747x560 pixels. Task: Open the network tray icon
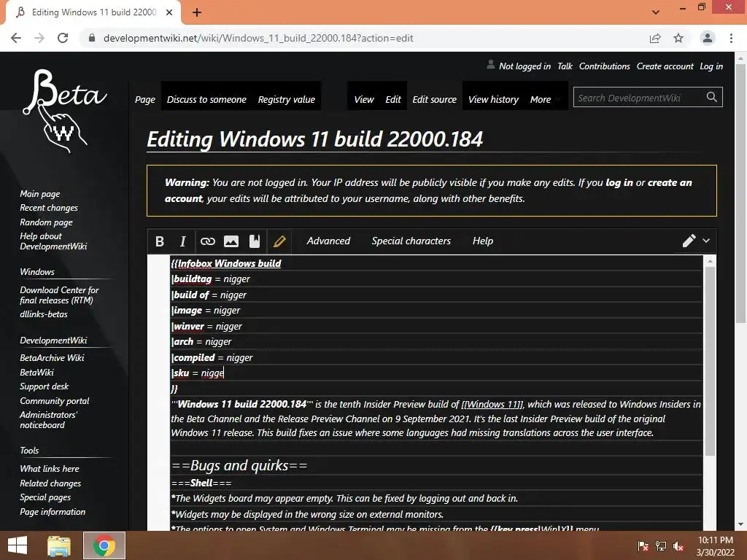point(661,545)
